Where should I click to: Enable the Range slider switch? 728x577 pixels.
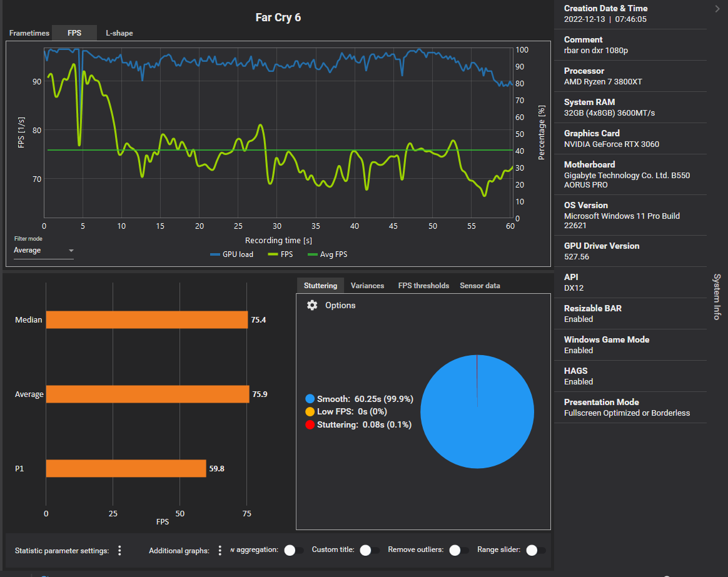click(x=535, y=550)
